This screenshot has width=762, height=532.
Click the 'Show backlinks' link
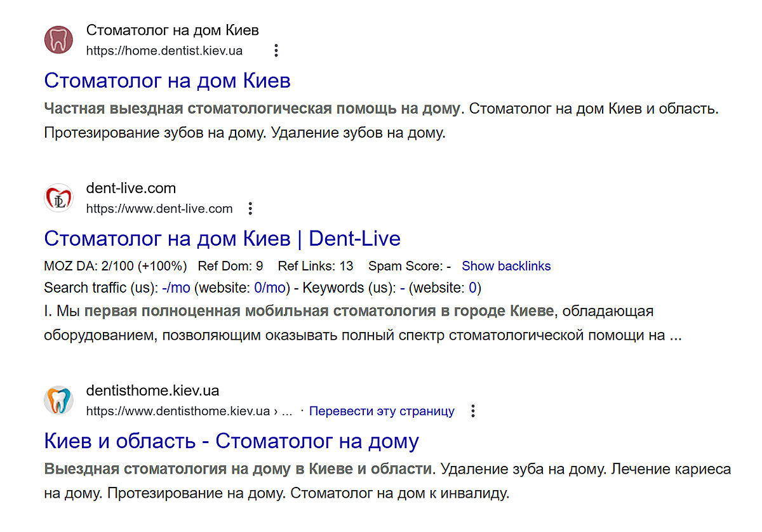[506, 267]
